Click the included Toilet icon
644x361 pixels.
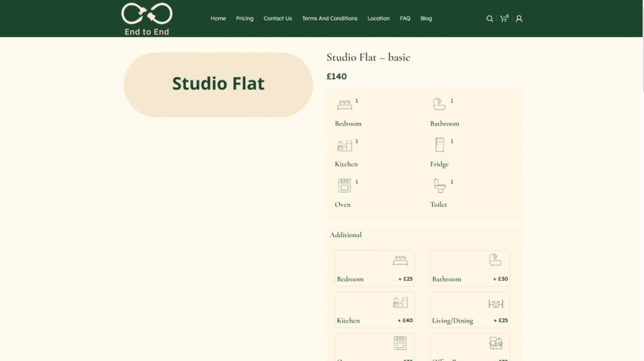pos(439,186)
